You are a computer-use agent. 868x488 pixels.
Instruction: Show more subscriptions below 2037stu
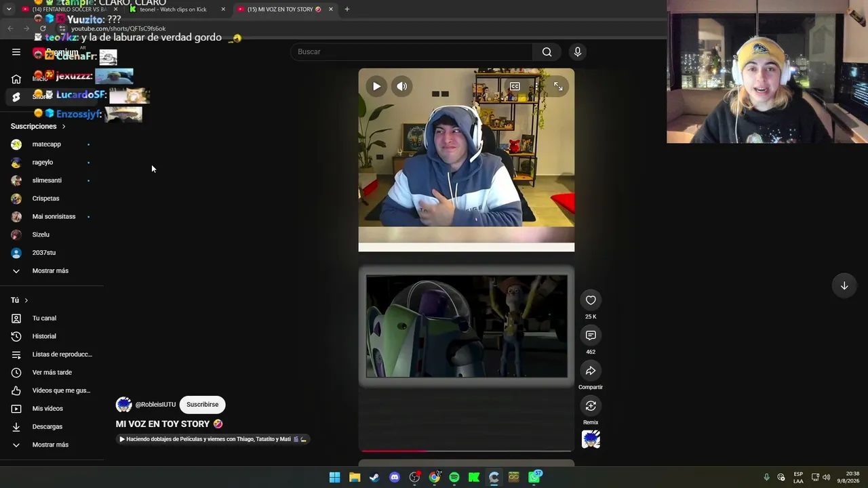pos(52,271)
